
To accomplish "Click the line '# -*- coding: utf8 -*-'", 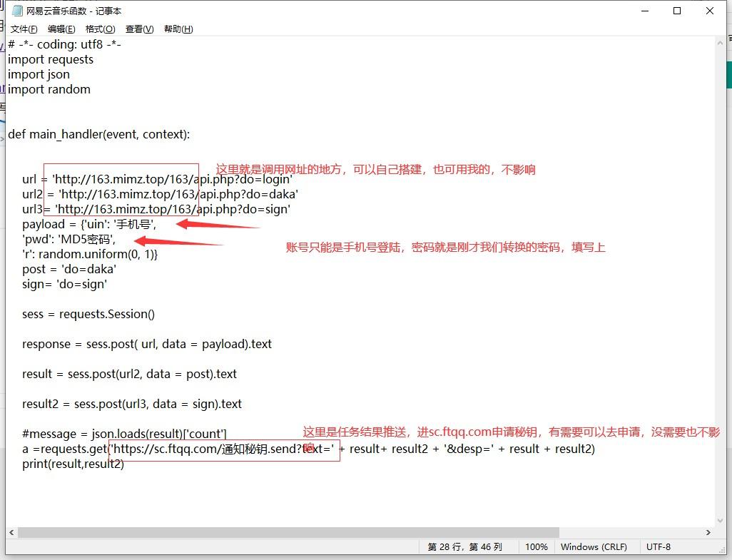I will 64,44.
